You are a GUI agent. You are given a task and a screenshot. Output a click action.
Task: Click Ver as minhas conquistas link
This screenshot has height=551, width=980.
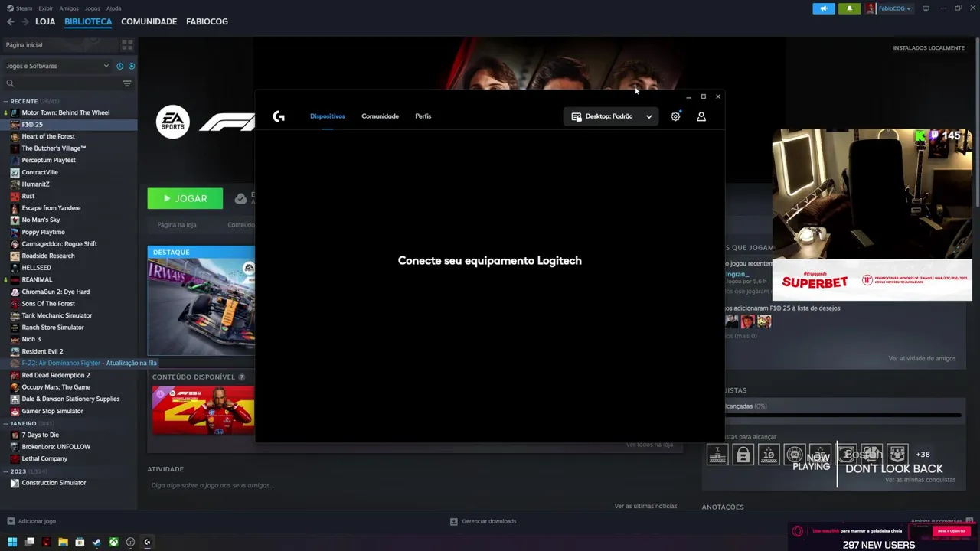coord(920,480)
